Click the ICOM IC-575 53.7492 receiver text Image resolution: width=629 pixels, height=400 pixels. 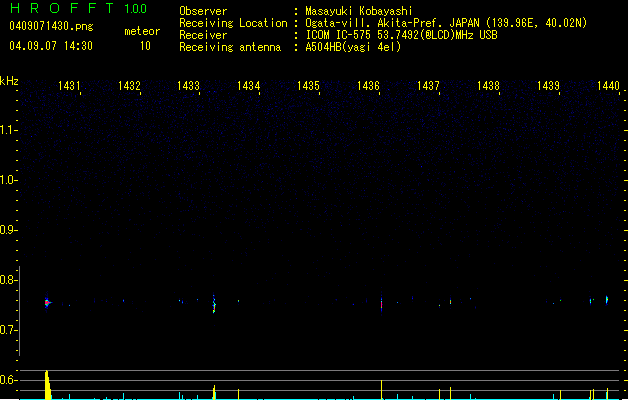tap(401, 35)
